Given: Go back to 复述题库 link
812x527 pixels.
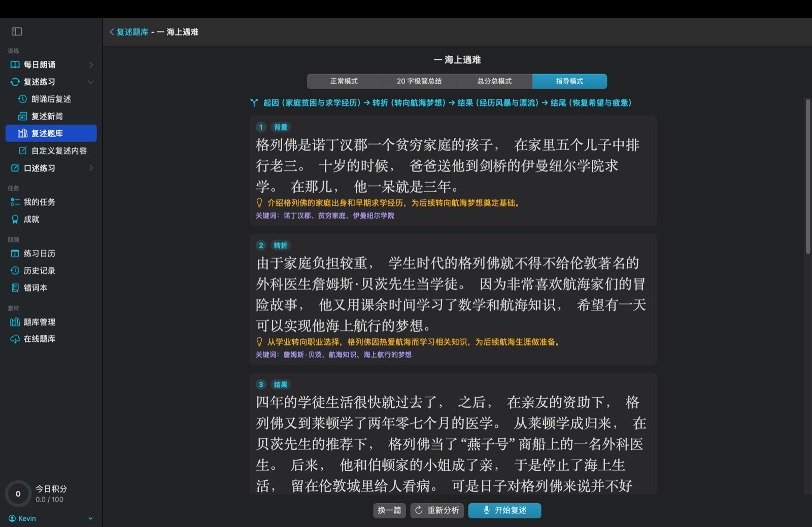Looking at the screenshot, I should pyautogui.click(x=129, y=32).
